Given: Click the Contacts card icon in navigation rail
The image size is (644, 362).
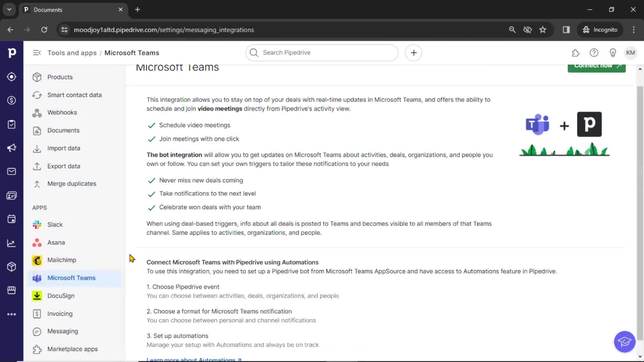Looking at the screenshot, I should click(11, 195).
